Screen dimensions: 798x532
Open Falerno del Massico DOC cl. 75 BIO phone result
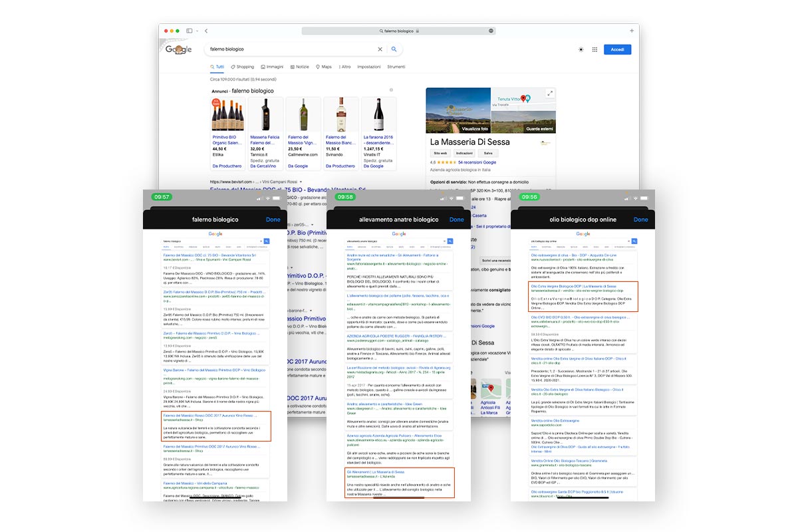tap(209, 254)
